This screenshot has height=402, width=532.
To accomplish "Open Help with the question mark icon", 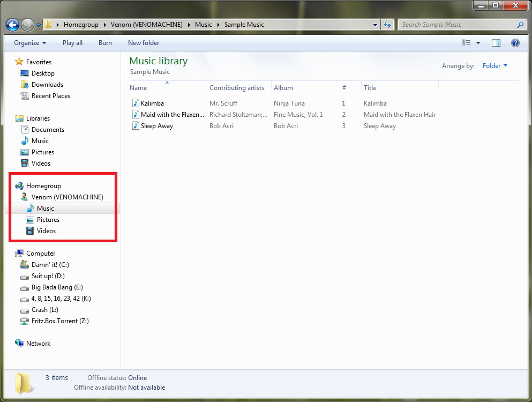I will 515,43.
